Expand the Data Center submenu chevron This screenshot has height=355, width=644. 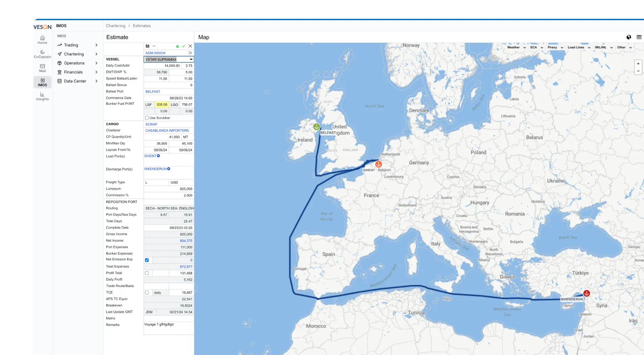point(97,81)
